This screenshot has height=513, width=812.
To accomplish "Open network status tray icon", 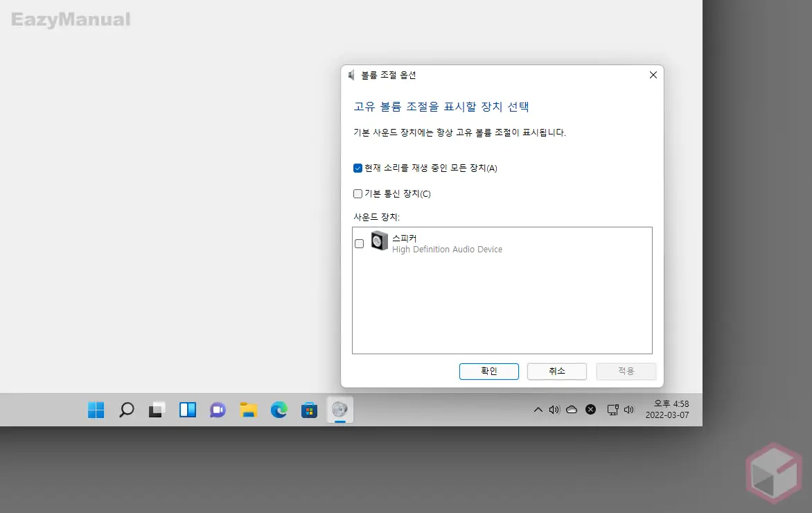I will tap(612, 410).
